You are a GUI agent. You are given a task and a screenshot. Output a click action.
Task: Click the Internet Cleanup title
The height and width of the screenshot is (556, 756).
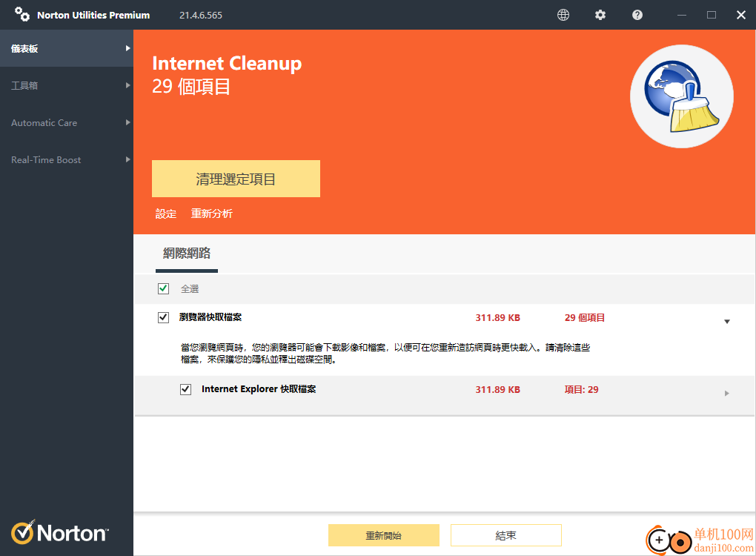click(227, 64)
